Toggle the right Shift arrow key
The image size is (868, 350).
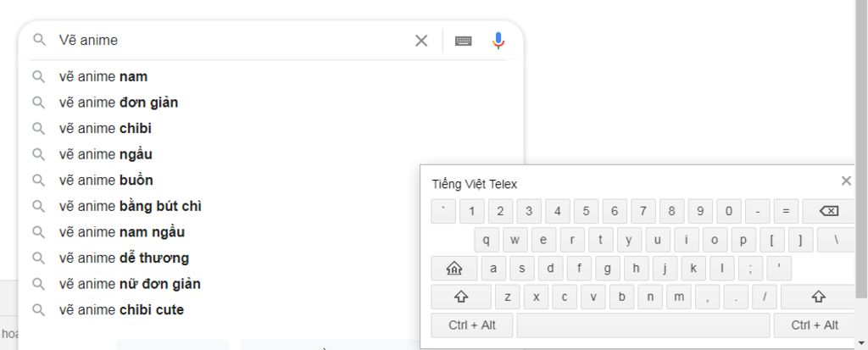point(818,297)
